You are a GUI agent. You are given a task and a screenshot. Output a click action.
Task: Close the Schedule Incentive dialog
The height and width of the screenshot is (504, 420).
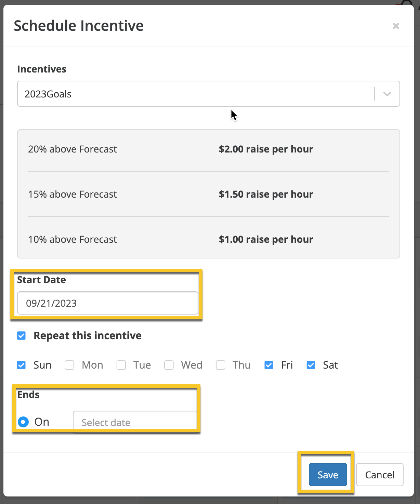point(396,26)
